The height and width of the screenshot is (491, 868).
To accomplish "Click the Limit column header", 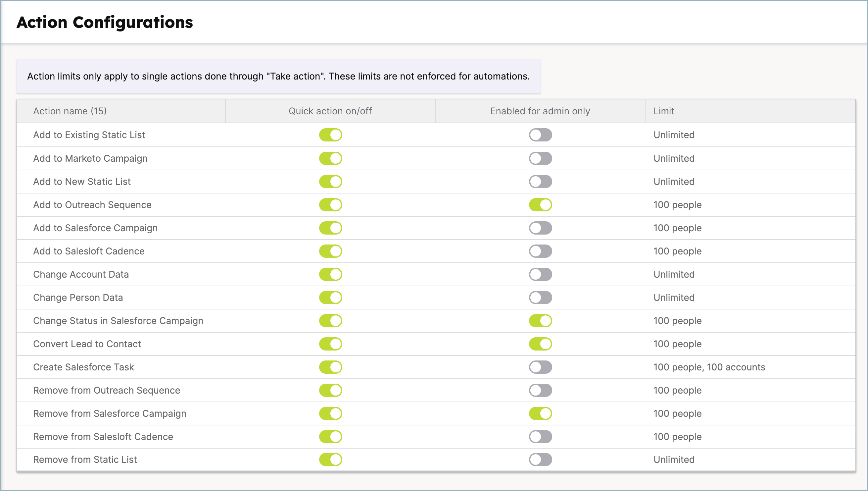I will 663,111.
